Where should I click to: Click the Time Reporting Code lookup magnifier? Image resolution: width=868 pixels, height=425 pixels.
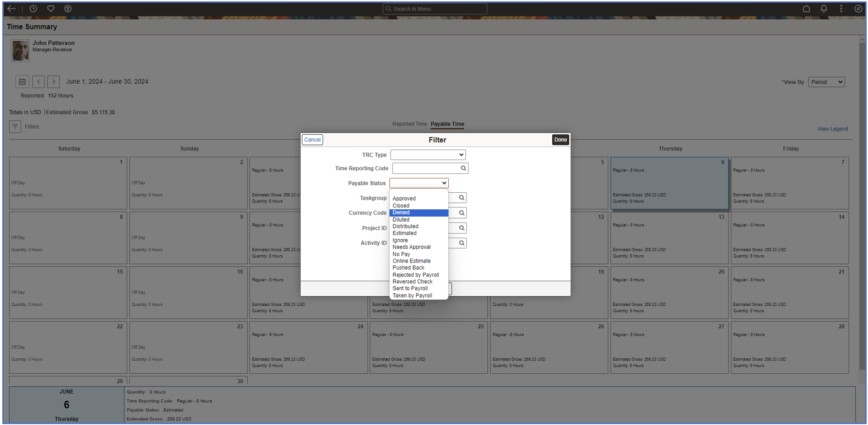[463, 168]
